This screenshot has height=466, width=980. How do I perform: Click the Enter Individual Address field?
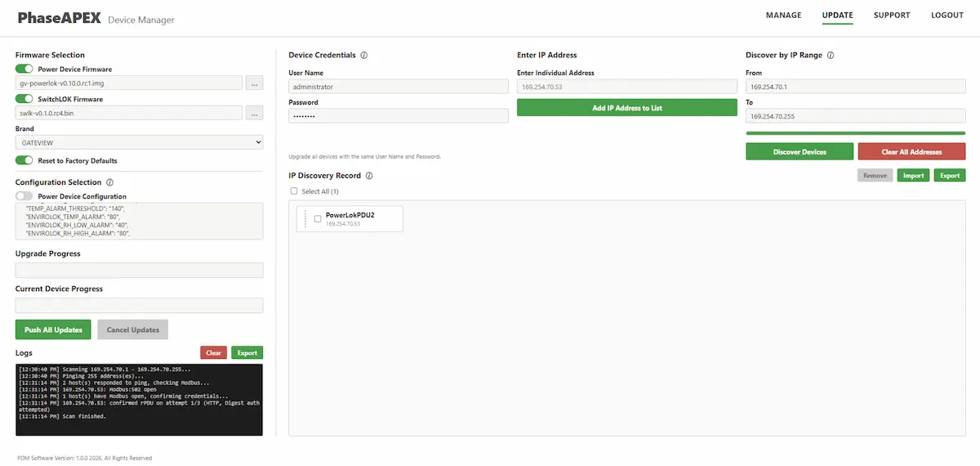pyautogui.click(x=627, y=86)
